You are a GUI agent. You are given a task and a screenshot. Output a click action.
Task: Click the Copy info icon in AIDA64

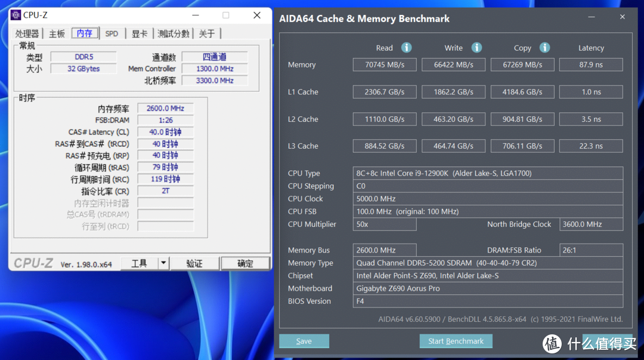(x=544, y=48)
